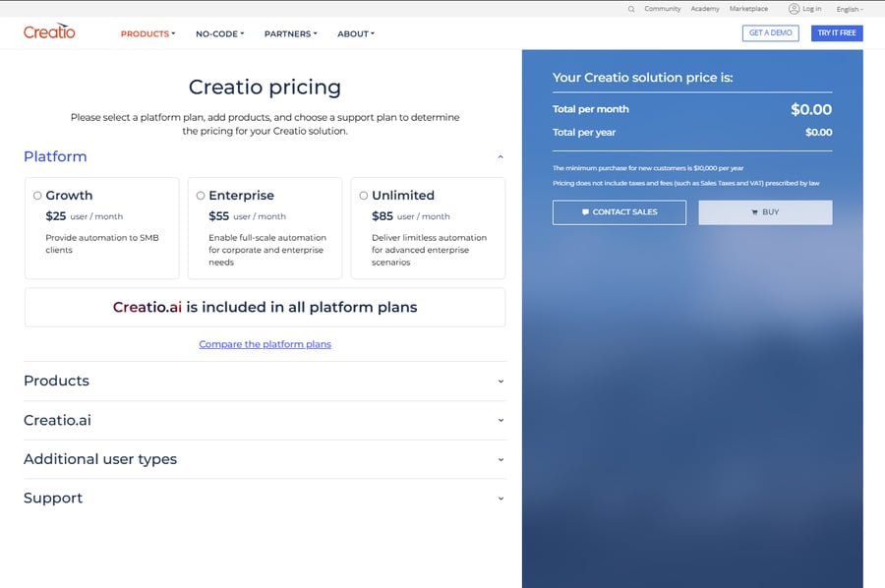This screenshot has height=588, width=885.
Task: Expand the Products section
Action: (265, 381)
